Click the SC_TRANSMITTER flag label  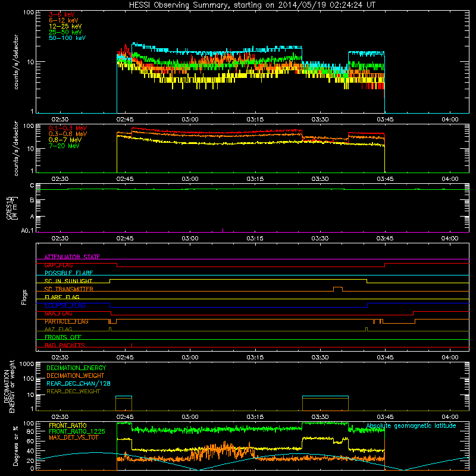click(x=68, y=289)
